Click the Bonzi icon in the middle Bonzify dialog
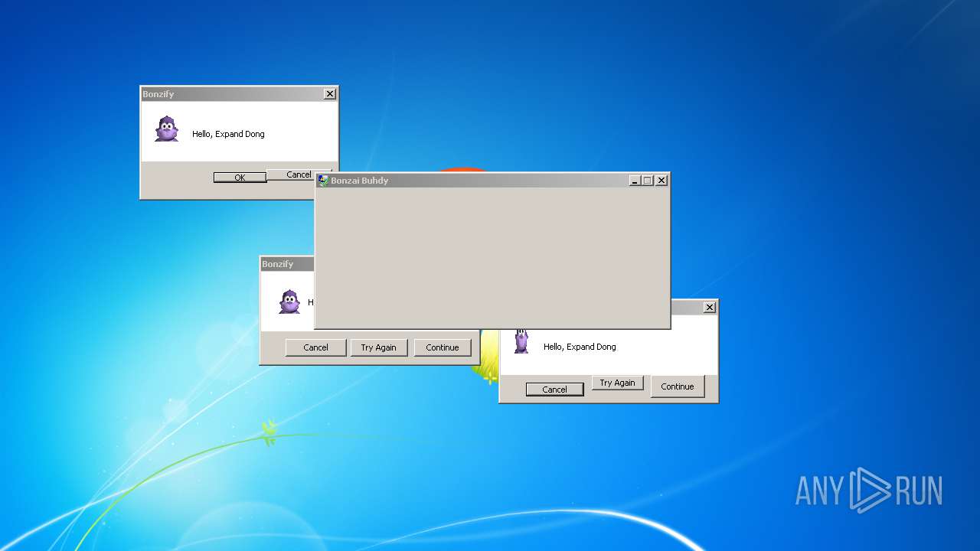The height and width of the screenshot is (551, 980). pos(289,302)
